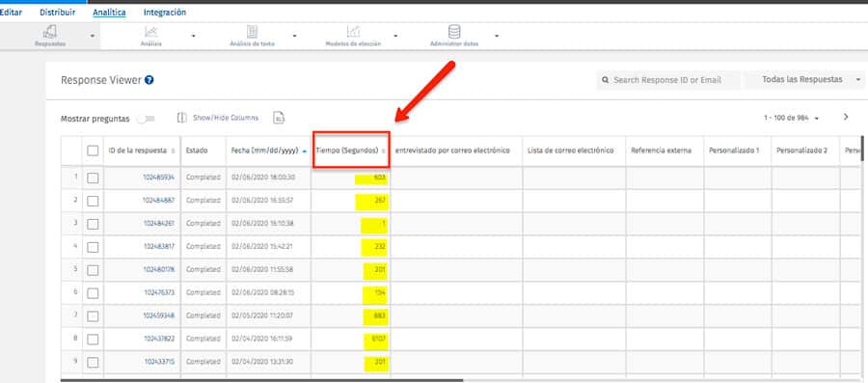The width and height of the screenshot is (868, 383).
Task: Click the horizontal scrollbar below the table
Action: [261, 380]
